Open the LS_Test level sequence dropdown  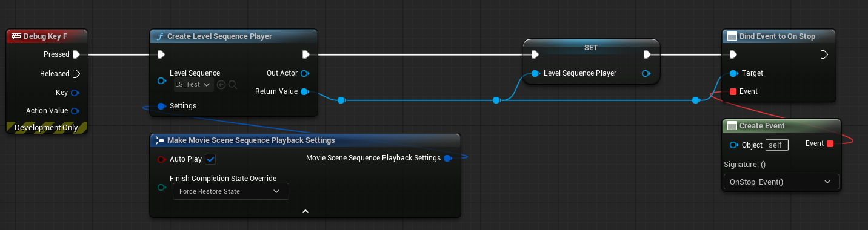[192, 84]
